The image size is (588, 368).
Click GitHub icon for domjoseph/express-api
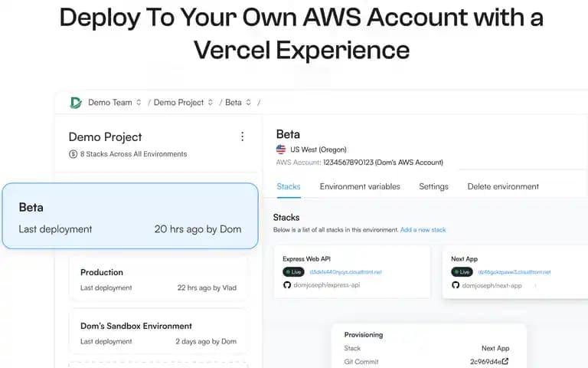(287, 285)
